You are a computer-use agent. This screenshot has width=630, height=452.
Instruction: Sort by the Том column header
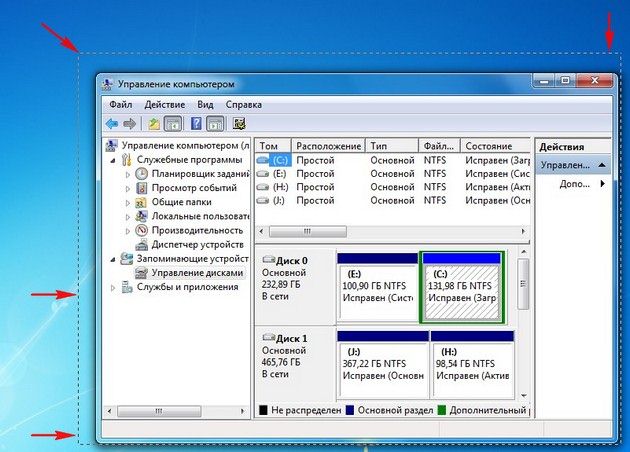(273, 146)
